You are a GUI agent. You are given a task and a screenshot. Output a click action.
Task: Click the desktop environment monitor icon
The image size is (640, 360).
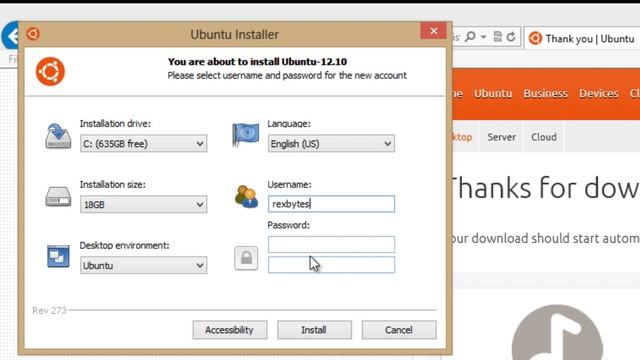click(58, 256)
